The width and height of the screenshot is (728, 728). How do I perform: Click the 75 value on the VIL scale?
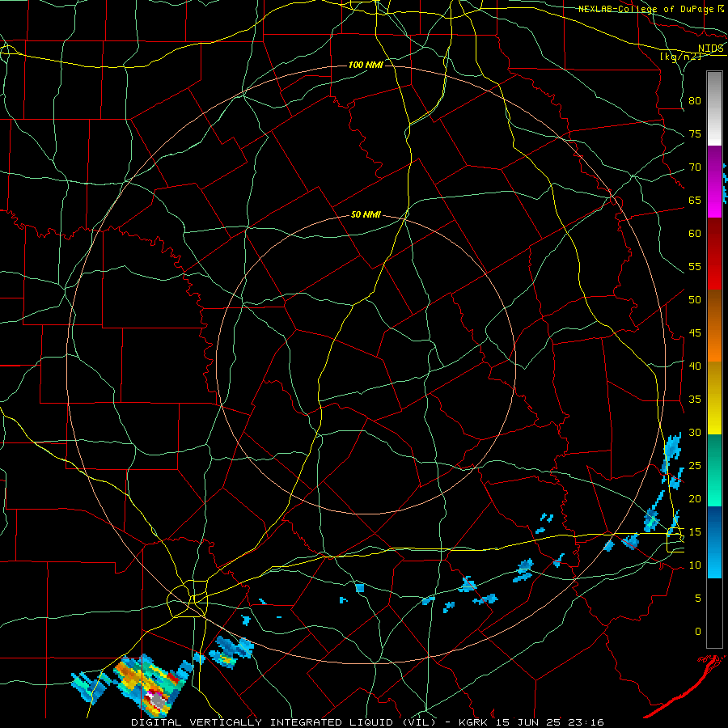[695, 133]
